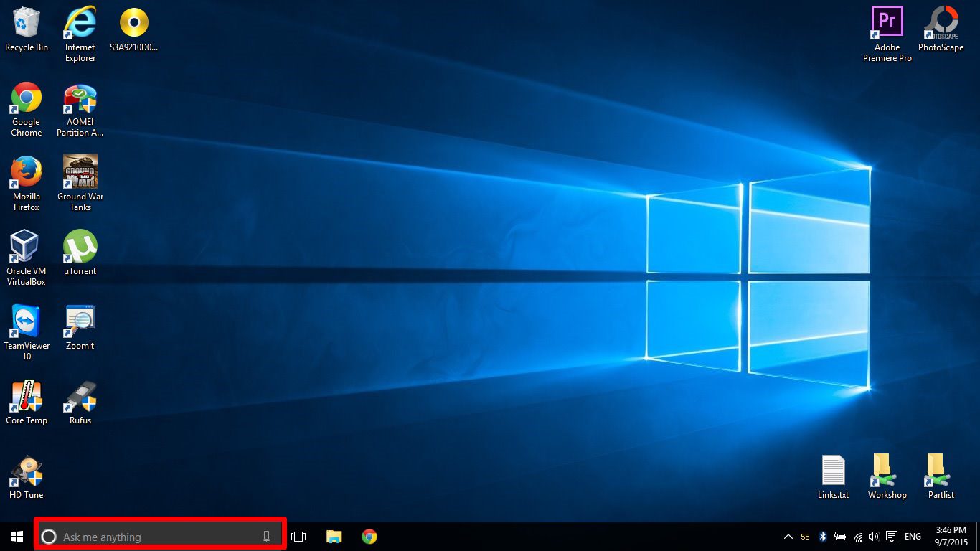Select the Core Temp desktop shortcut

[x=27, y=402]
